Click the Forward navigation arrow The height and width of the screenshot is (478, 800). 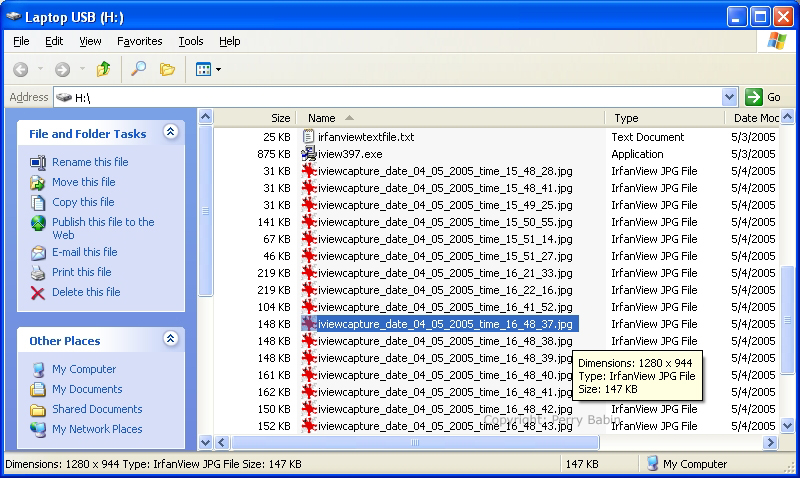[x=62, y=69]
